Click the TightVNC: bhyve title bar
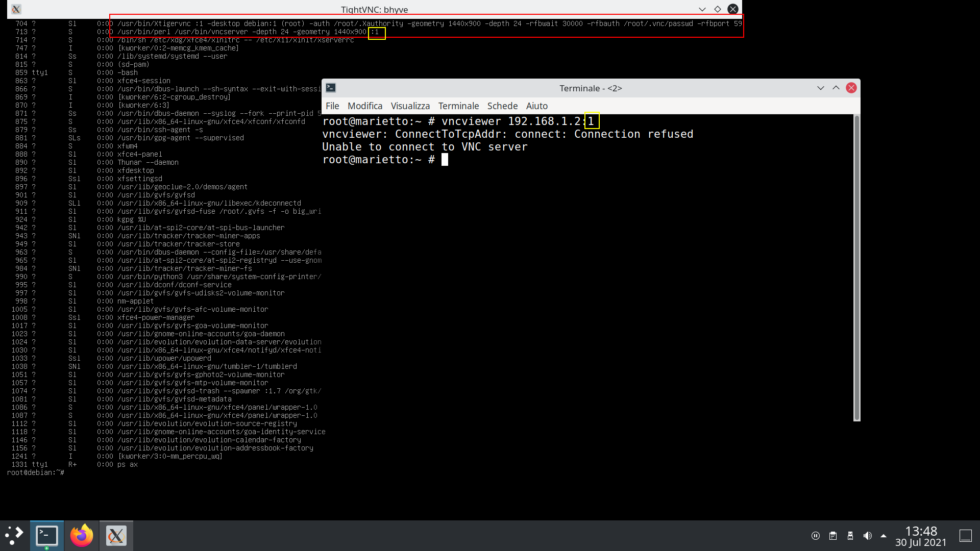Viewport: 980px width, 551px height. pos(374,9)
